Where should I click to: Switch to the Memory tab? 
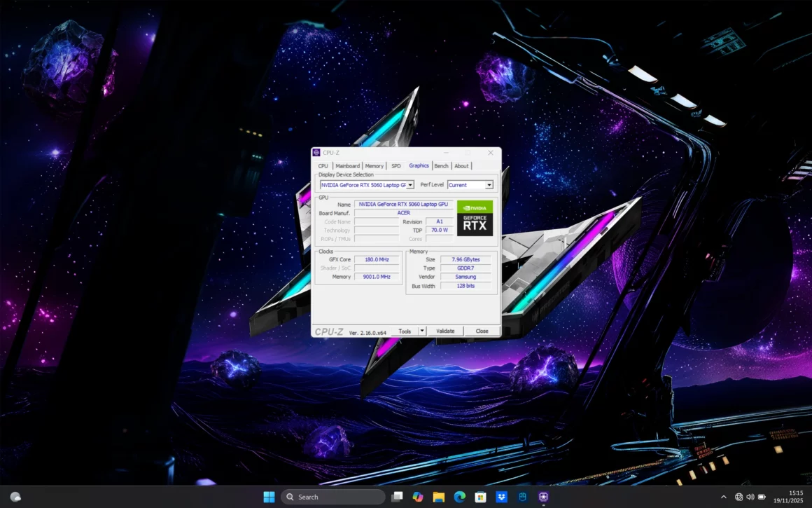pyautogui.click(x=374, y=165)
